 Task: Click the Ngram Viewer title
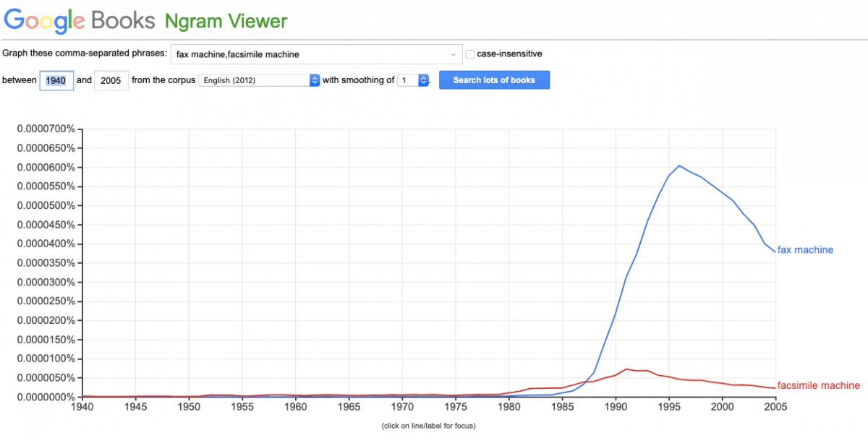(x=226, y=20)
